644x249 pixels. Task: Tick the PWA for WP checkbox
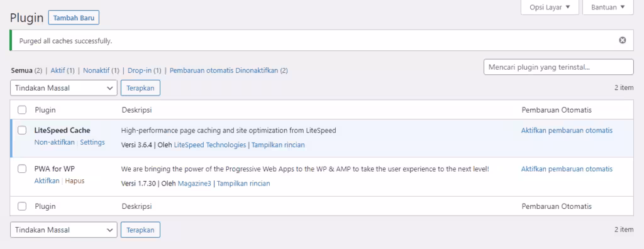click(x=22, y=169)
